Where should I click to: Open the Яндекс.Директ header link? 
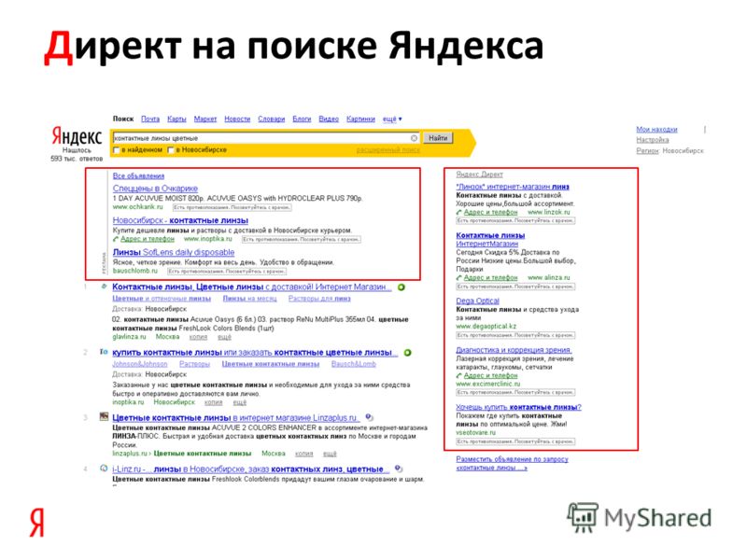[480, 175]
